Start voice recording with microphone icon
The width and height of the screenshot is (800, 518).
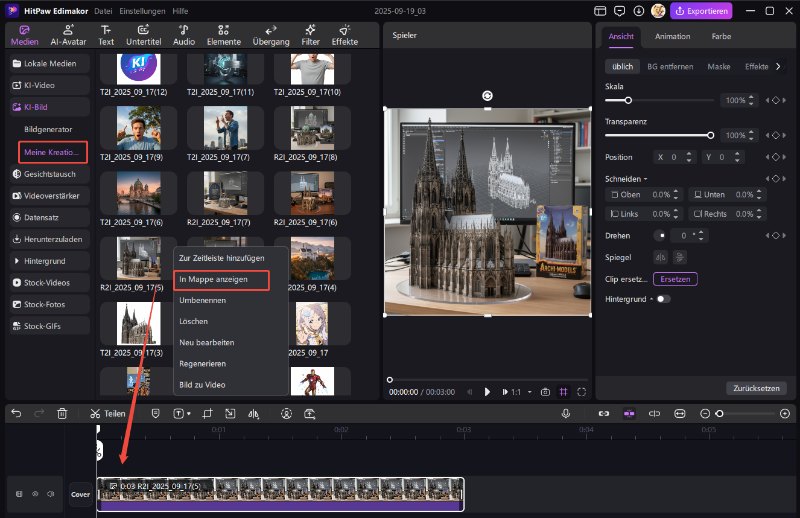566,413
